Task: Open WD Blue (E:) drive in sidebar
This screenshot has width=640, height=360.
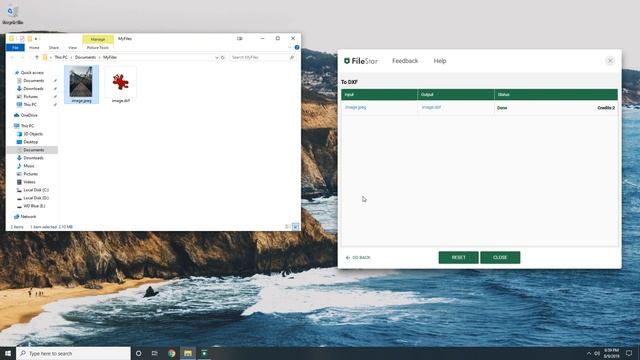Action: 34,206
